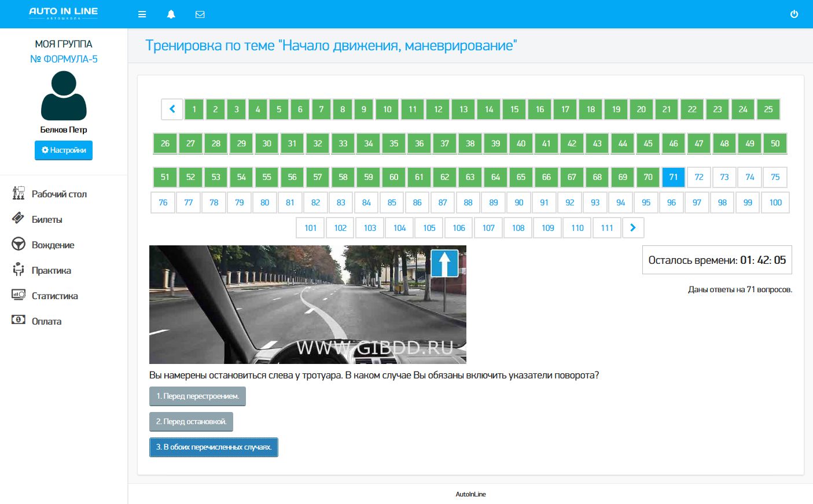Viewport: 813px width, 504px height.
Task: Click the Вождение steering wheel icon
Action: point(19,244)
